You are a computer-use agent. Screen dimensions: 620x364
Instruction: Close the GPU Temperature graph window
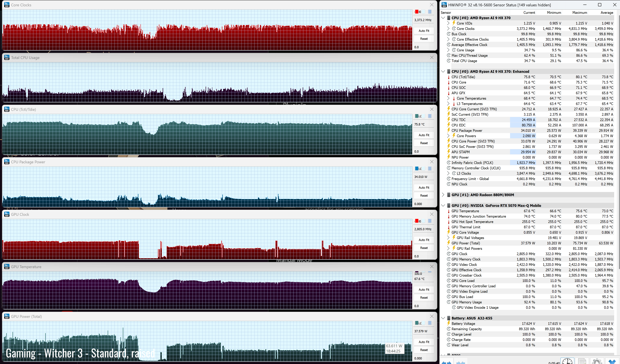point(432,266)
